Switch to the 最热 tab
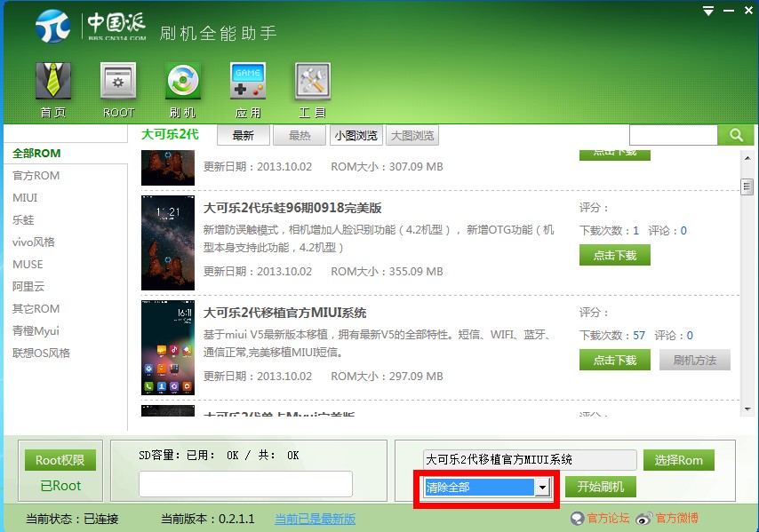Image resolution: width=759 pixels, height=532 pixels. 300,135
